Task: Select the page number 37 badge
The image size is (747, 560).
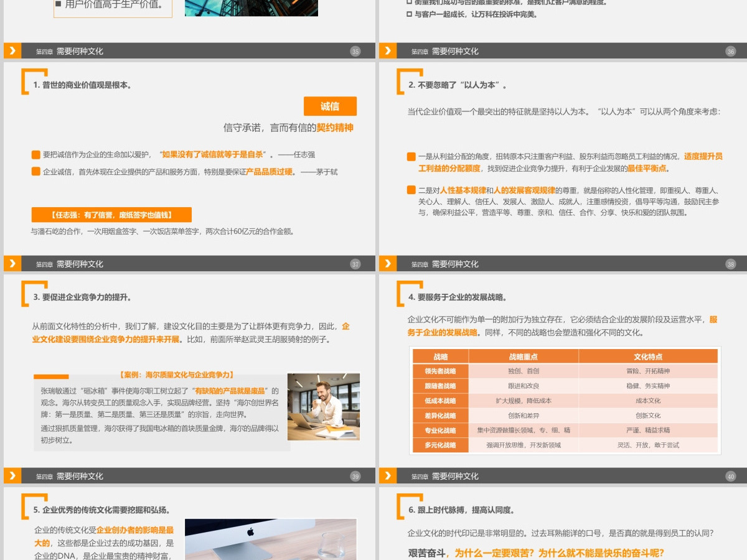Action: (x=355, y=264)
